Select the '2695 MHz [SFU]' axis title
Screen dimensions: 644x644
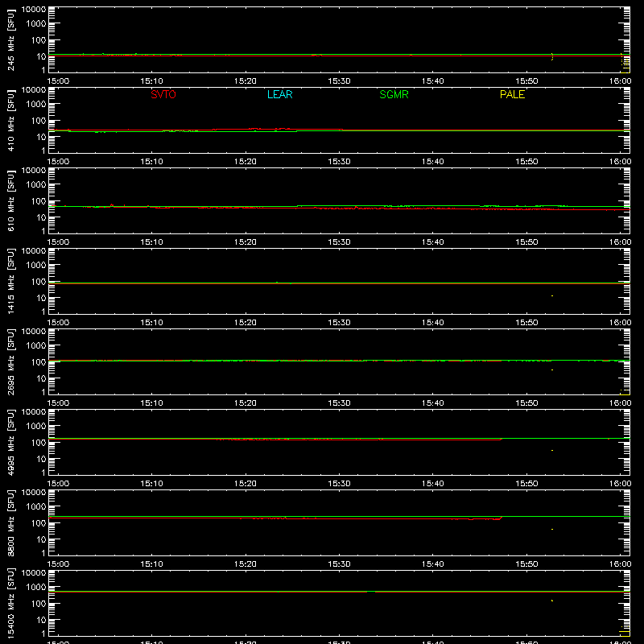(x=10, y=361)
